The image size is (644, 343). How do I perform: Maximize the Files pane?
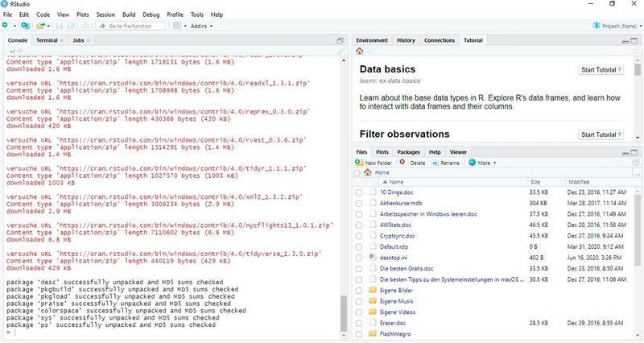click(x=634, y=152)
